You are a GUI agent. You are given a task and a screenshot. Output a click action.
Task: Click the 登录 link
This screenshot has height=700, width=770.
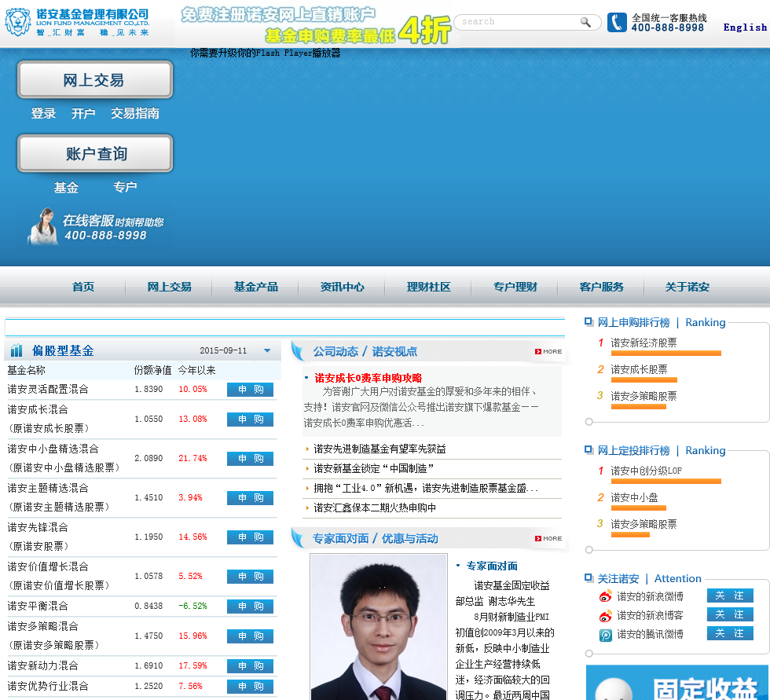[x=43, y=113]
